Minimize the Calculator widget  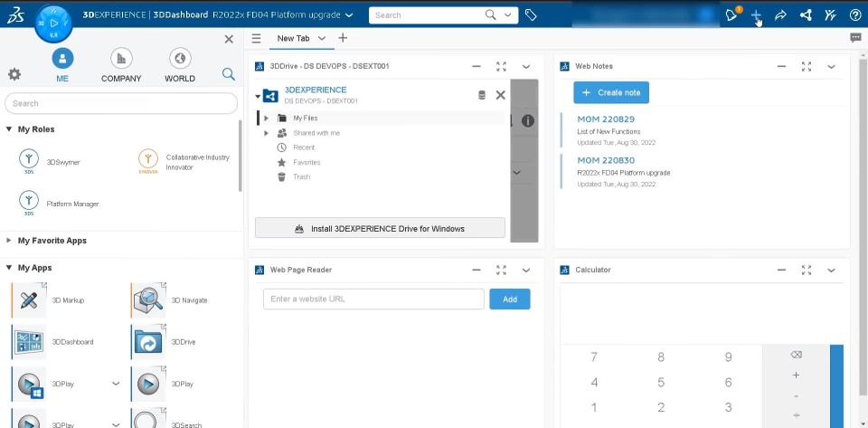coord(781,271)
